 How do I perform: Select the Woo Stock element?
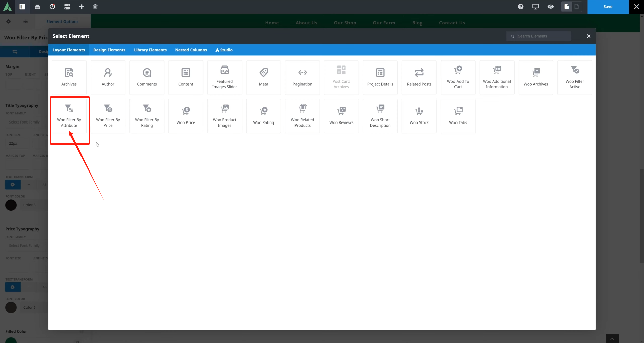tap(419, 116)
